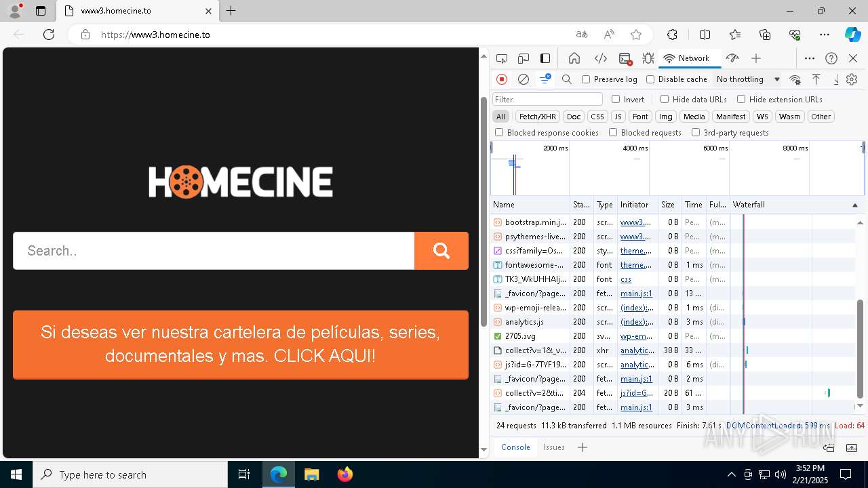
Task: Open the main.js:1 initiator link for first _favicon row
Action: coord(636,293)
